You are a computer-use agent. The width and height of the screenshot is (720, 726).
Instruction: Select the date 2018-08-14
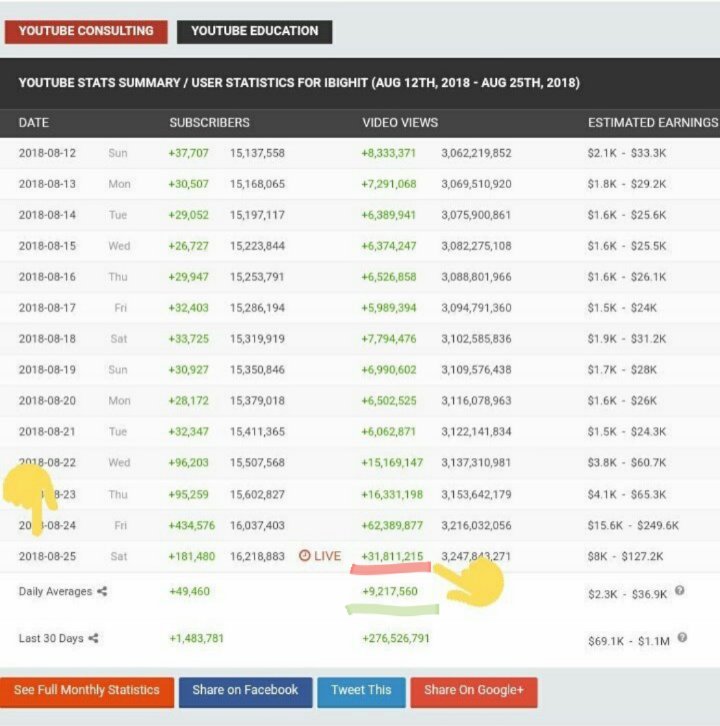pos(47,215)
